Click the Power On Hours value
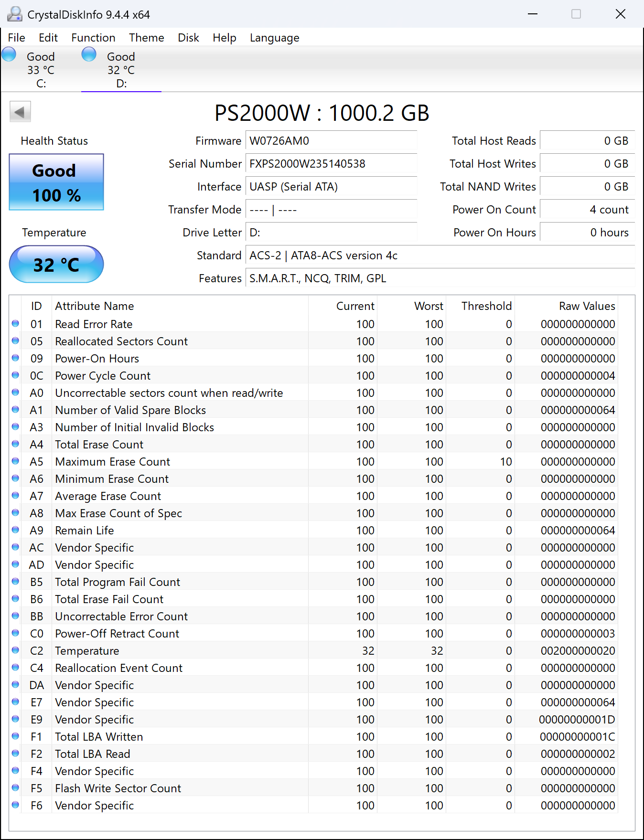644x840 pixels. tap(587, 233)
